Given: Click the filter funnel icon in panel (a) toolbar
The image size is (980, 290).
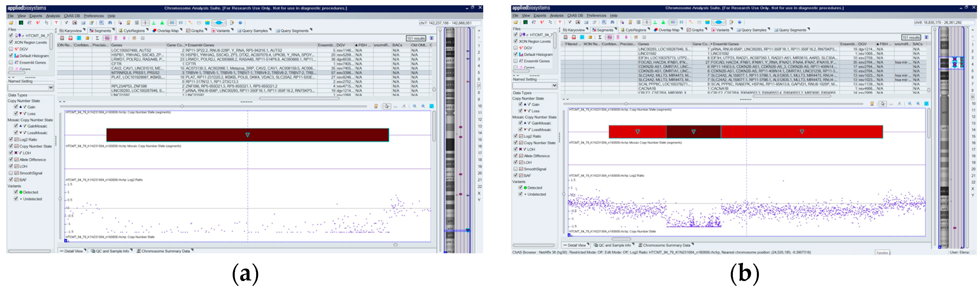Looking at the screenshot, I should click(66, 23).
